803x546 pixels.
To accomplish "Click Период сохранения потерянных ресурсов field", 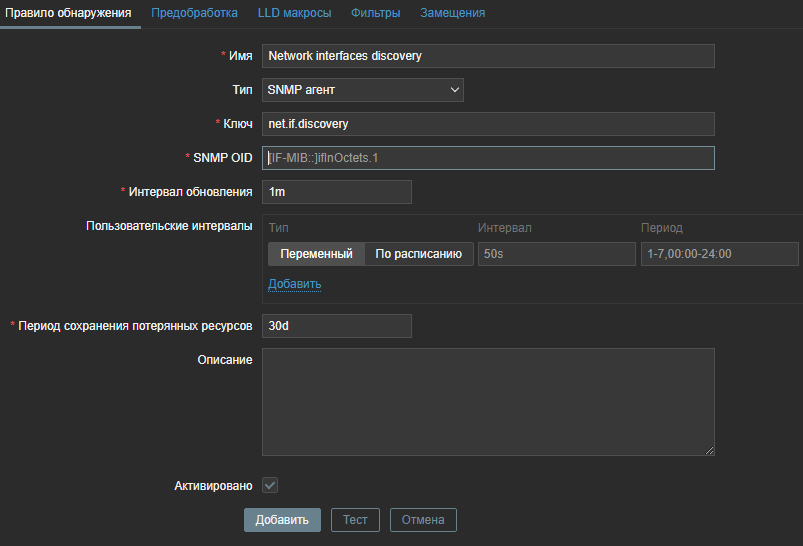I will tap(337, 326).
